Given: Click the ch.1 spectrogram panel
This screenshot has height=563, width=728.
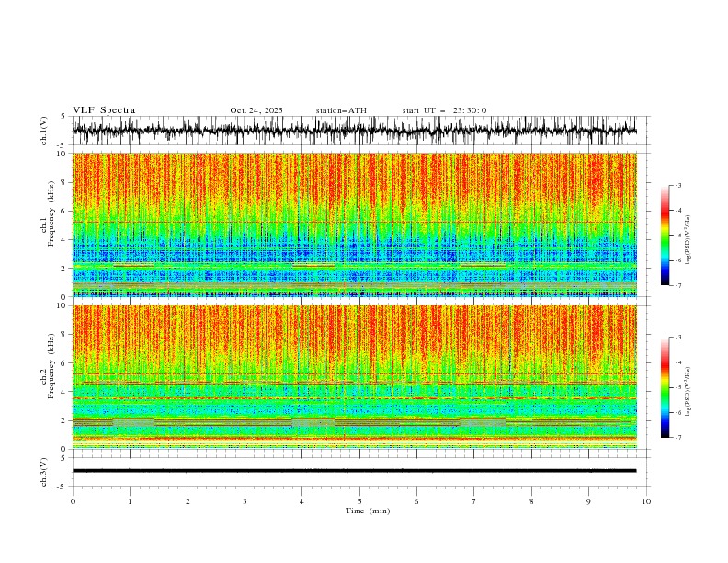Looking at the screenshot, I should click(355, 224).
